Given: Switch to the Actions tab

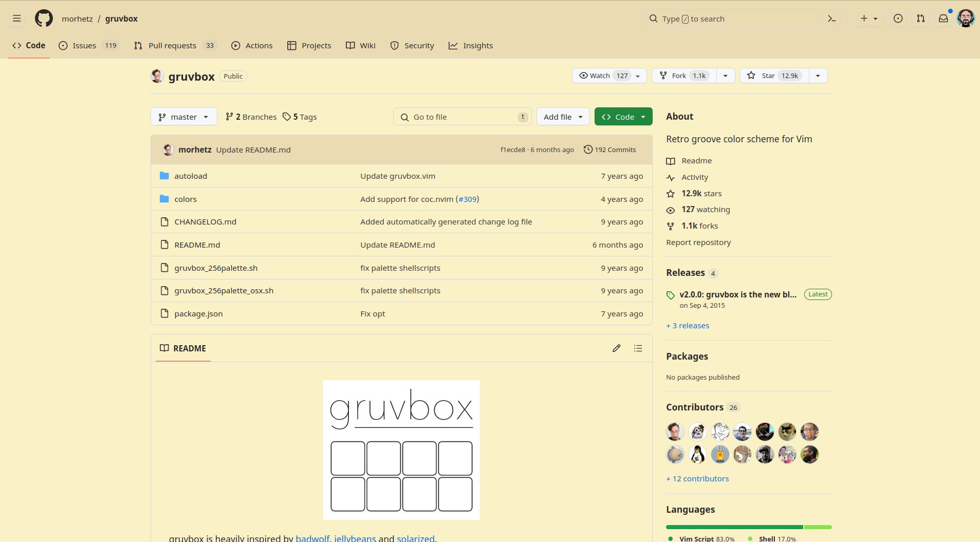Looking at the screenshot, I should pyautogui.click(x=252, y=45).
